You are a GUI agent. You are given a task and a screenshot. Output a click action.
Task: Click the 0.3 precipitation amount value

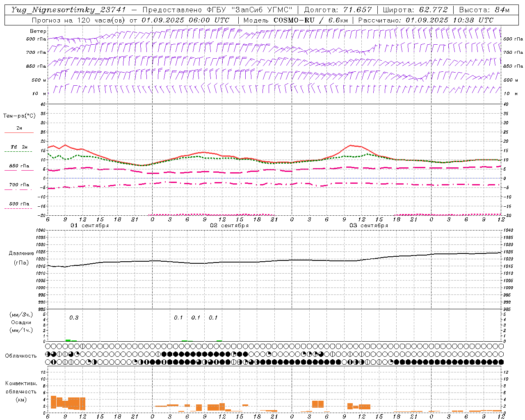point(74,317)
